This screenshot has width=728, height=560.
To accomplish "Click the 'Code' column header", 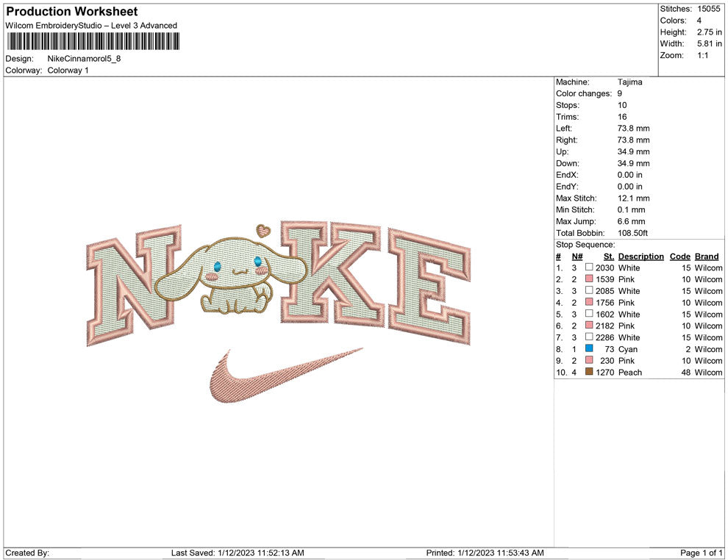I will click(x=679, y=256).
